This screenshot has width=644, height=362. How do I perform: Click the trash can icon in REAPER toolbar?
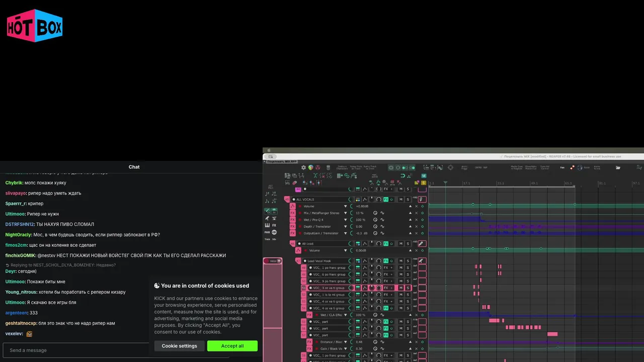point(328,167)
